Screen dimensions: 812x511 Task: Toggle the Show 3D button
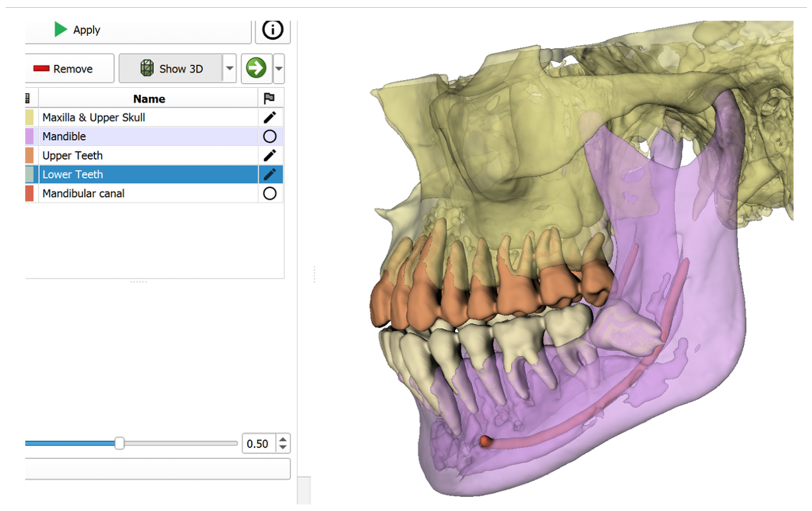tap(171, 69)
